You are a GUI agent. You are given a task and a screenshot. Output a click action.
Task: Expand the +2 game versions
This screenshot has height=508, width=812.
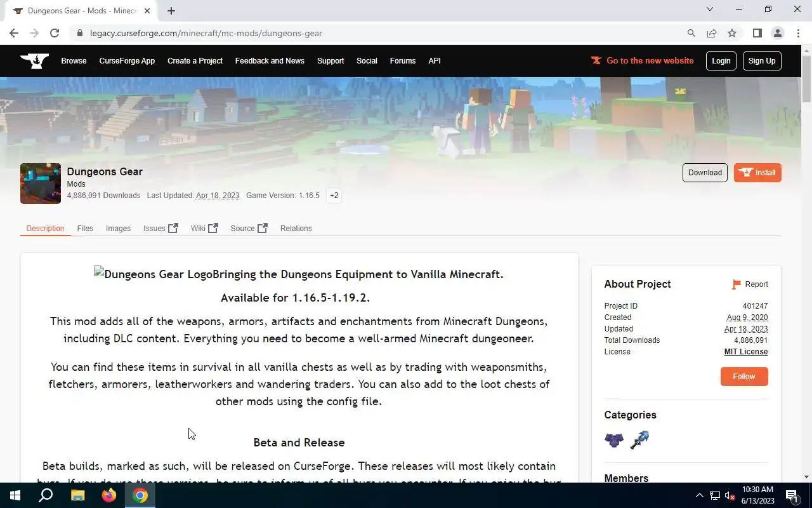334,196
